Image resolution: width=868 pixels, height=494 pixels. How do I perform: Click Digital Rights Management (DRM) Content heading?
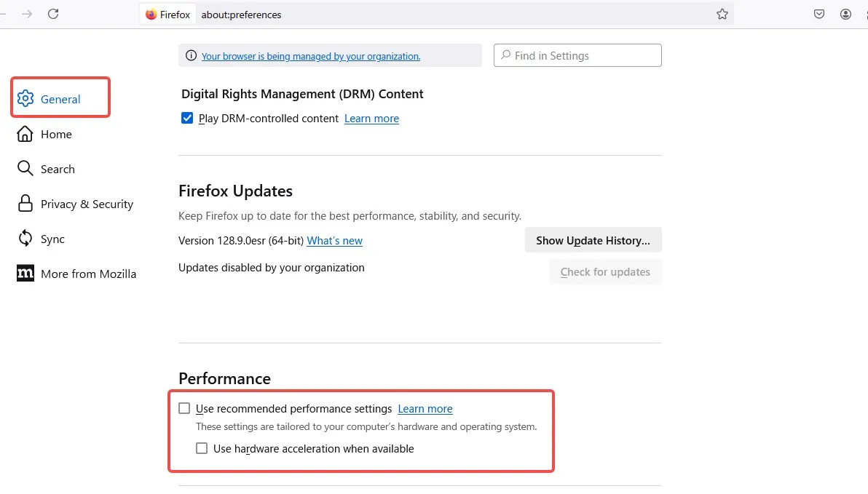click(302, 94)
